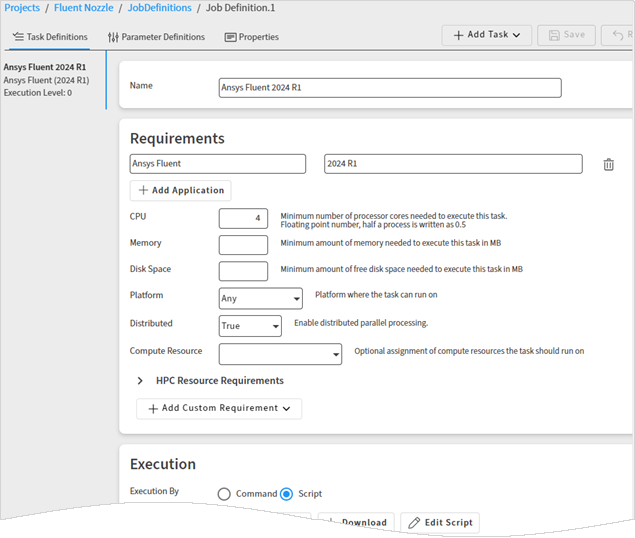Image resolution: width=635 pixels, height=538 pixels.
Task: Click the Download button
Action: click(356, 523)
